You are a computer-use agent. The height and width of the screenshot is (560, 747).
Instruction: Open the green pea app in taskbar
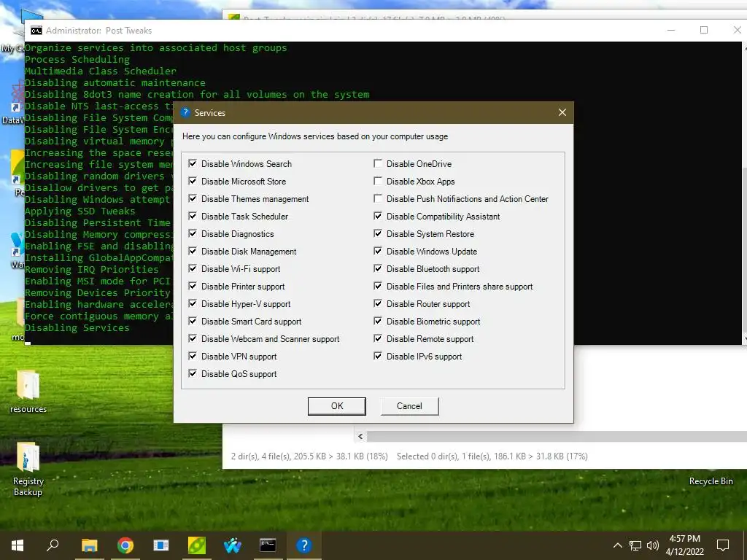click(197, 545)
